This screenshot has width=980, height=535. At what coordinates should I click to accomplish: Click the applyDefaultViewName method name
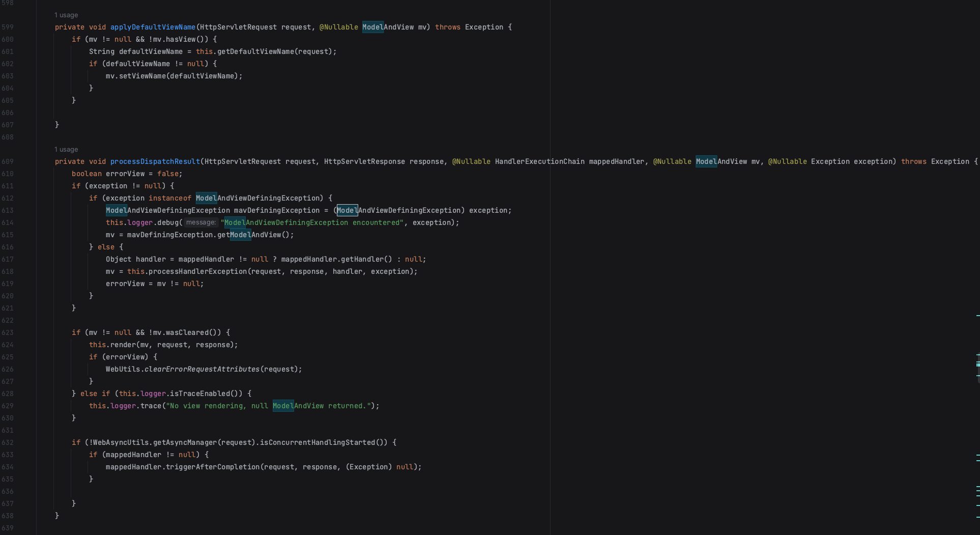coord(153,27)
